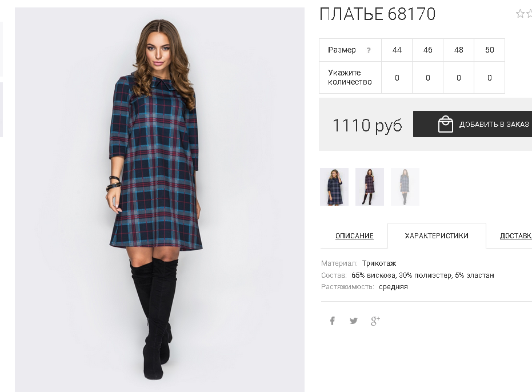Viewport: 532px width, 392px height.
Task: Open the ОПИСАНИЕ tab
Action: [354, 236]
